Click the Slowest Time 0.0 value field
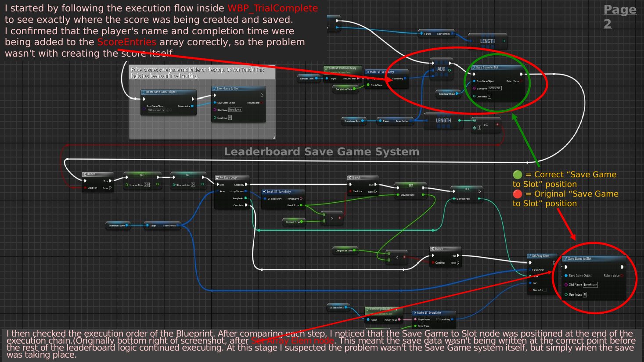This screenshot has height=362, width=644. click(147, 185)
